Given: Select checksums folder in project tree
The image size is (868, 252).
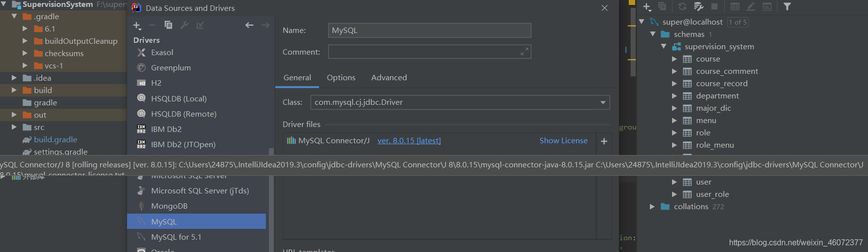Looking at the screenshot, I should point(64,53).
